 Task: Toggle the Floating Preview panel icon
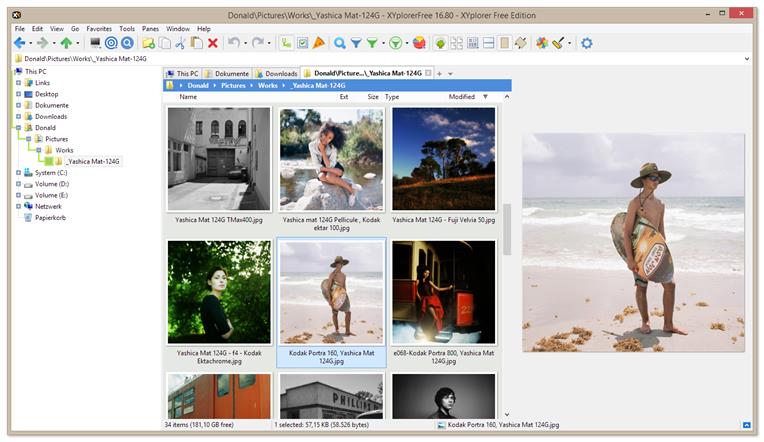click(x=505, y=43)
